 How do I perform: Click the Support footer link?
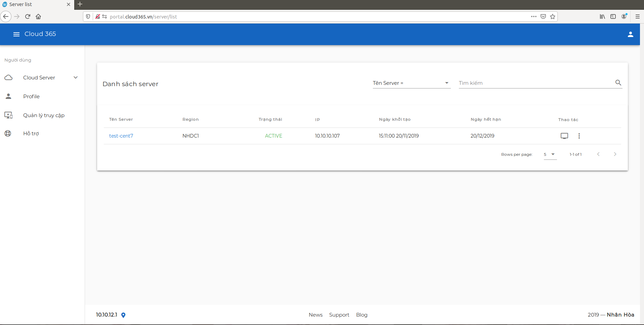pos(339,315)
